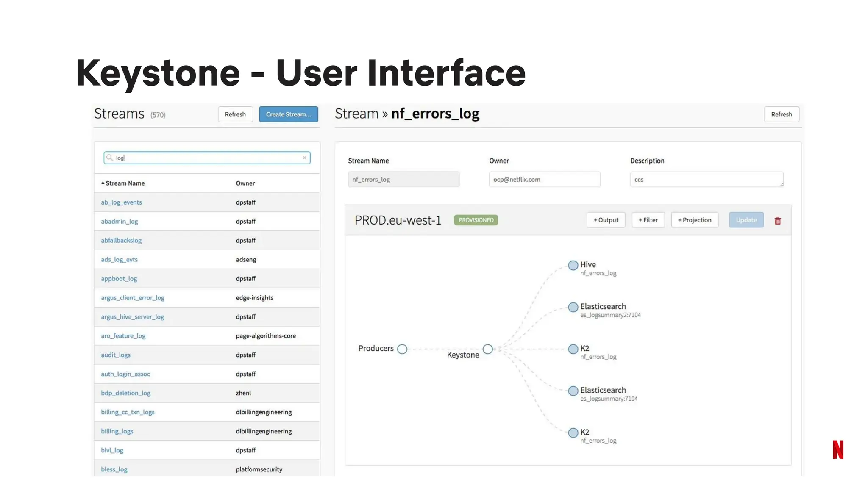868x488 pixels.
Task: Click owner platformsecurity
Action: click(259, 469)
